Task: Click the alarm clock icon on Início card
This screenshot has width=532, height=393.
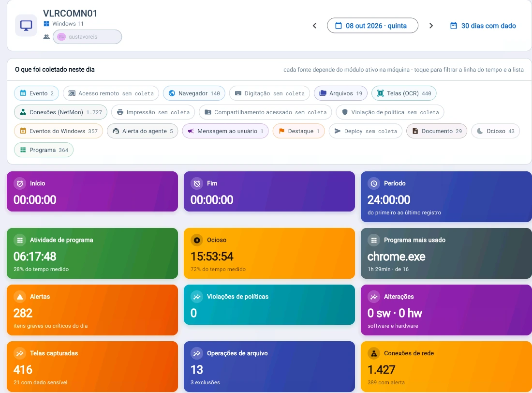Action: point(20,183)
